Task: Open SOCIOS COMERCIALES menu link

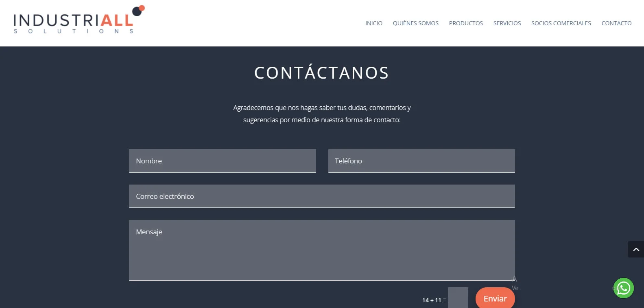Action: 561,23
